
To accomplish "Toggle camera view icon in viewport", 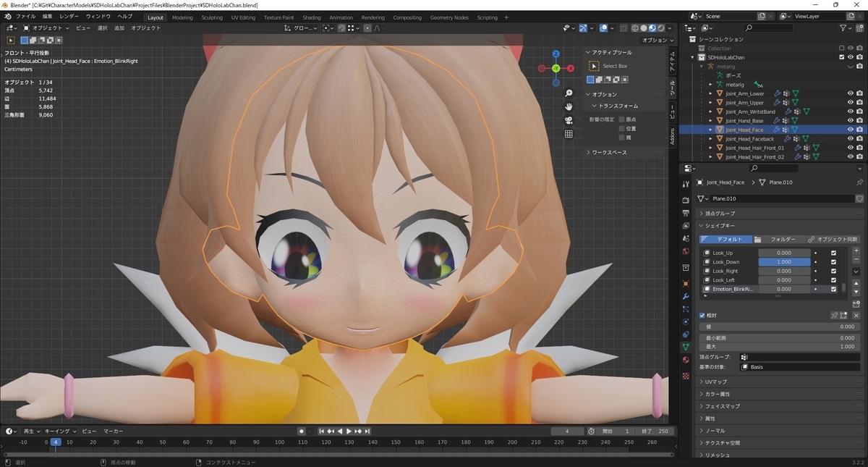I will pyautogui.click(x=569, y=120).
